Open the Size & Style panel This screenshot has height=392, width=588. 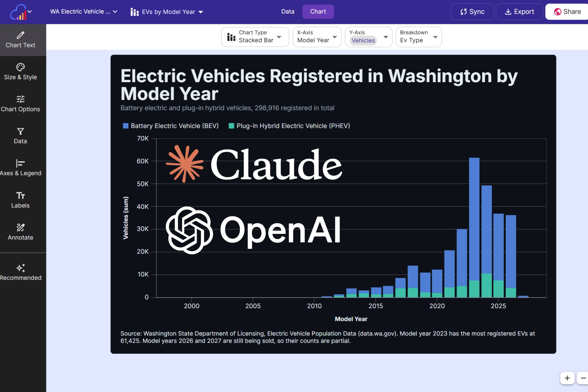tap(20, 72)
